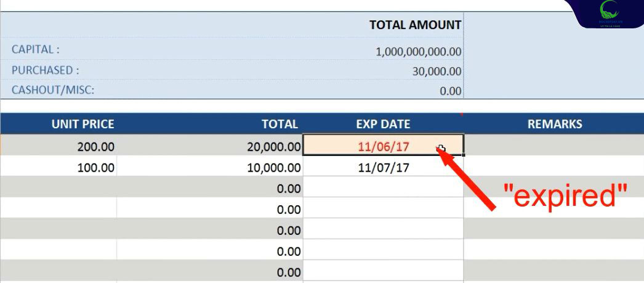The image size is (644, 283).
Task: Click the REMARKS column header
Action: [x=554, y=124]
